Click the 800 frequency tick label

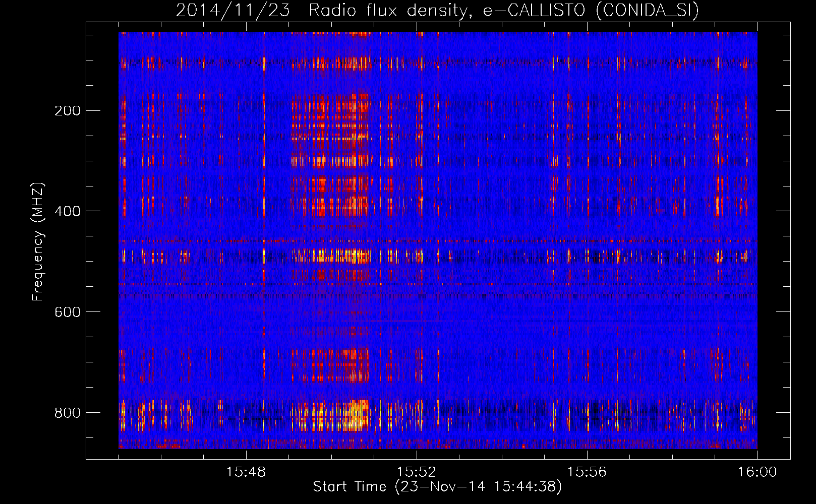68,413
